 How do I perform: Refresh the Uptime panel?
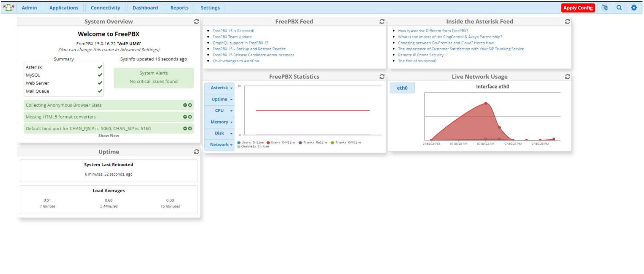(196, 152)
